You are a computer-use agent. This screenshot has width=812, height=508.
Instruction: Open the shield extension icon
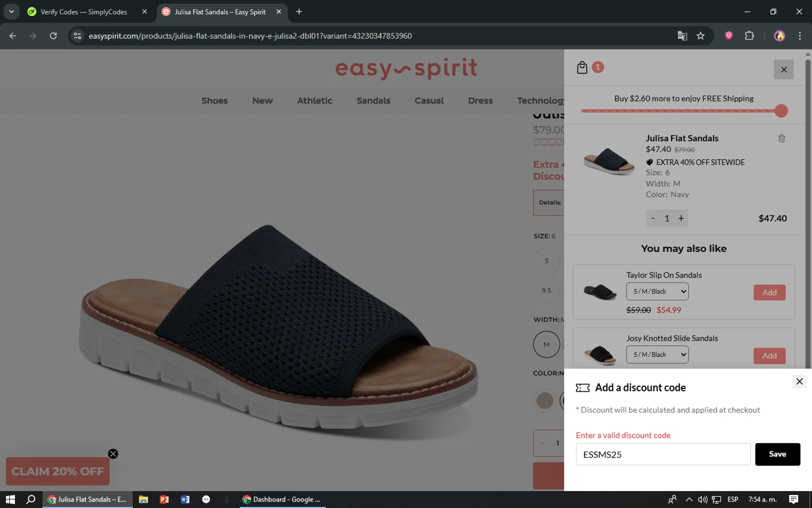point(729,36)
